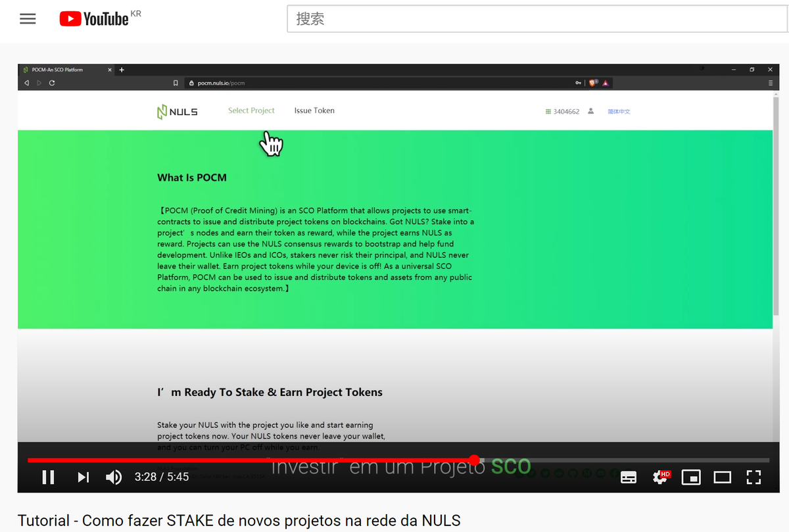
Task: Click the browser forward arrow in video
Action: [39, 84]
